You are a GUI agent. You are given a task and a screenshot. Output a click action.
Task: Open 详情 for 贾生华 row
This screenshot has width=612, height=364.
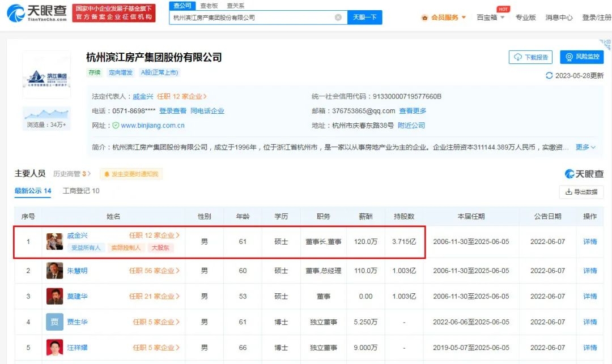[x=590, y=322]
